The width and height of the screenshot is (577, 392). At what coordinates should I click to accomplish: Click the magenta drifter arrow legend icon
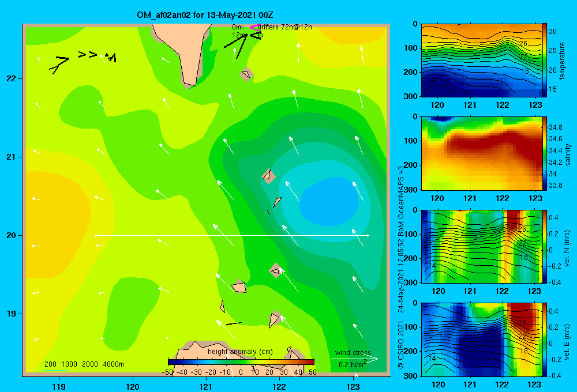tap(254, 27)
